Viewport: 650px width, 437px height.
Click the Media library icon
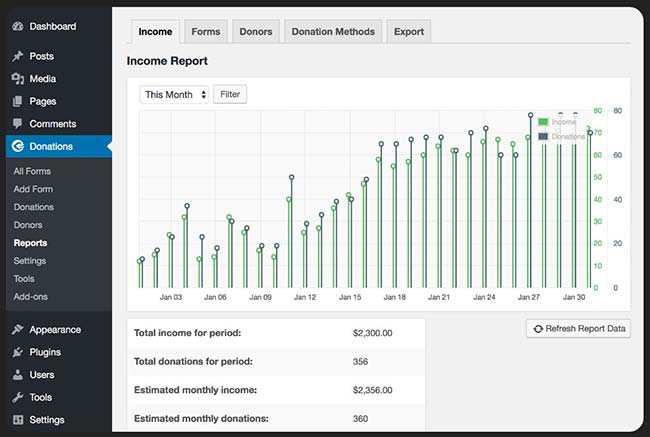tap(17, 79)
